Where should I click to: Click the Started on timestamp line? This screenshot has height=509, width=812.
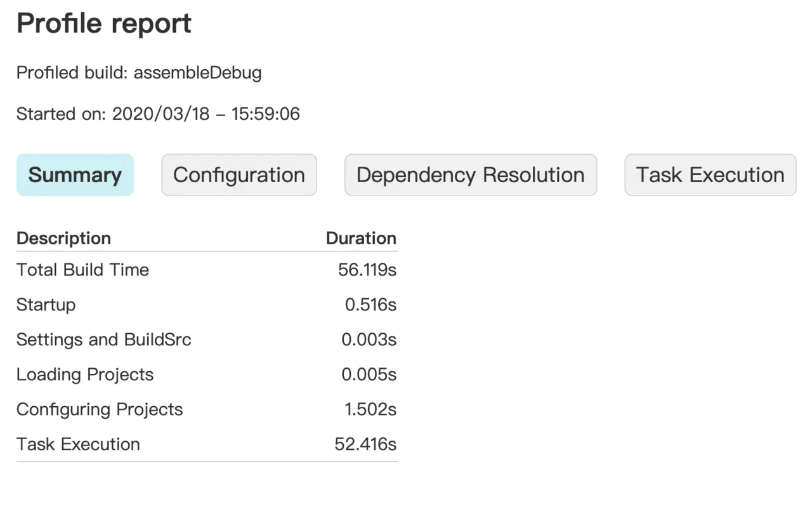tap(158, 114)
